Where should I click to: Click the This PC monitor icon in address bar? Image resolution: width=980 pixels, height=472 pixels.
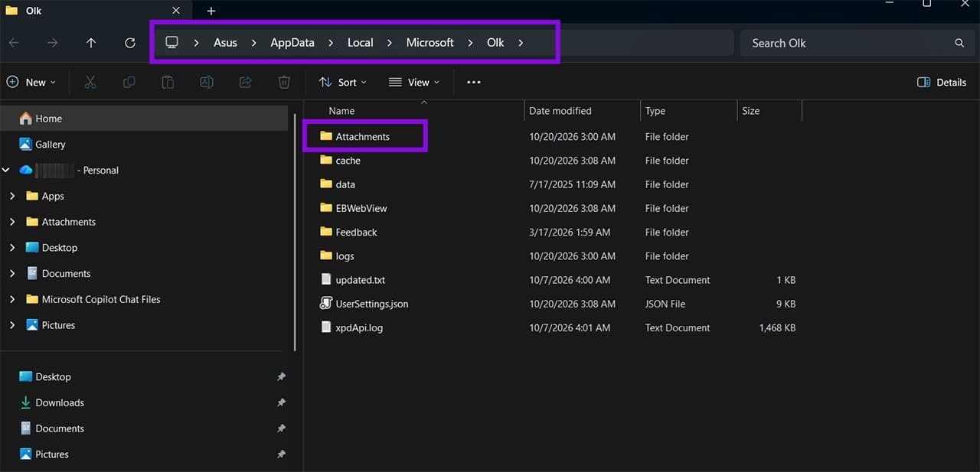[x=172, y=43]
